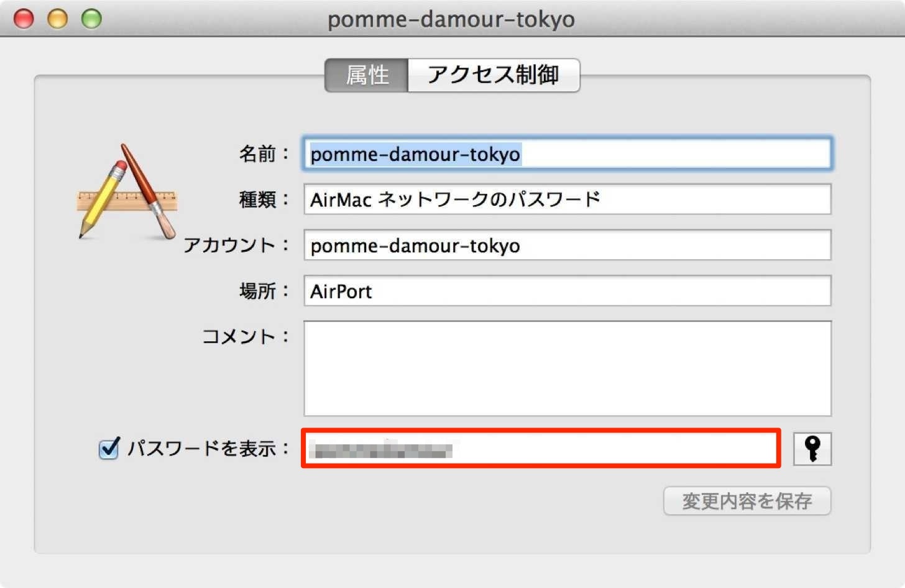Click the 変更内容を保存 button

747,501
